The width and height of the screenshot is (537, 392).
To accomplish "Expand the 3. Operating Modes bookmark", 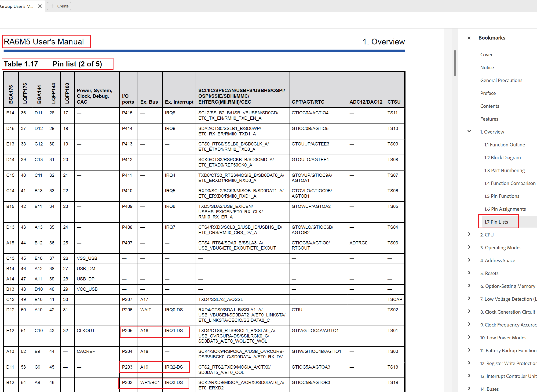I will click(469, 247).
